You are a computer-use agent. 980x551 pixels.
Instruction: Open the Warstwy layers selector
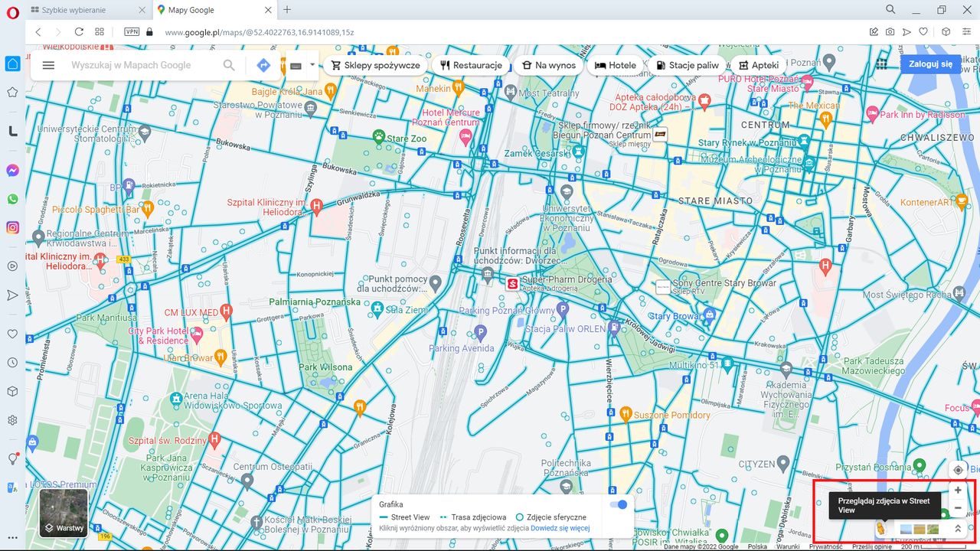point(64,514)
